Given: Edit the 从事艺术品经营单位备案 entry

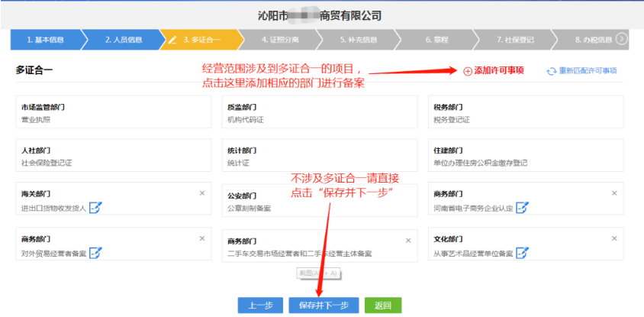Looking at the screenshot, I should (x=522, y=252).
